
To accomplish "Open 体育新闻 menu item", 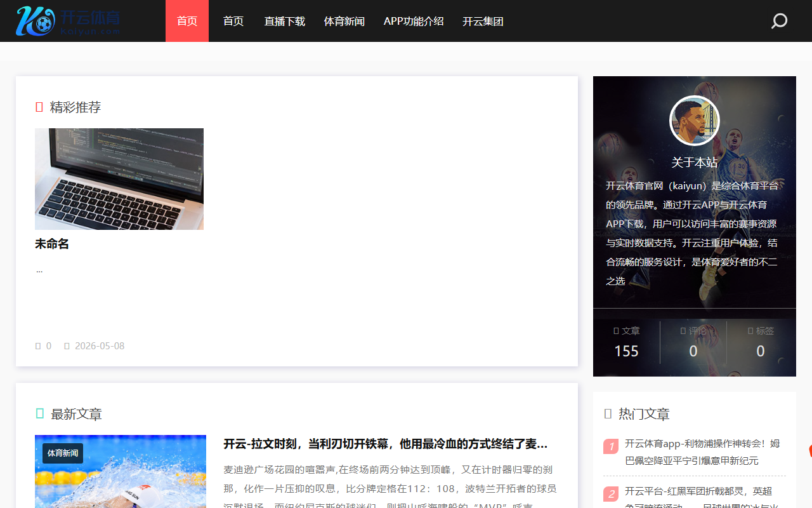I will pos(344,21).
